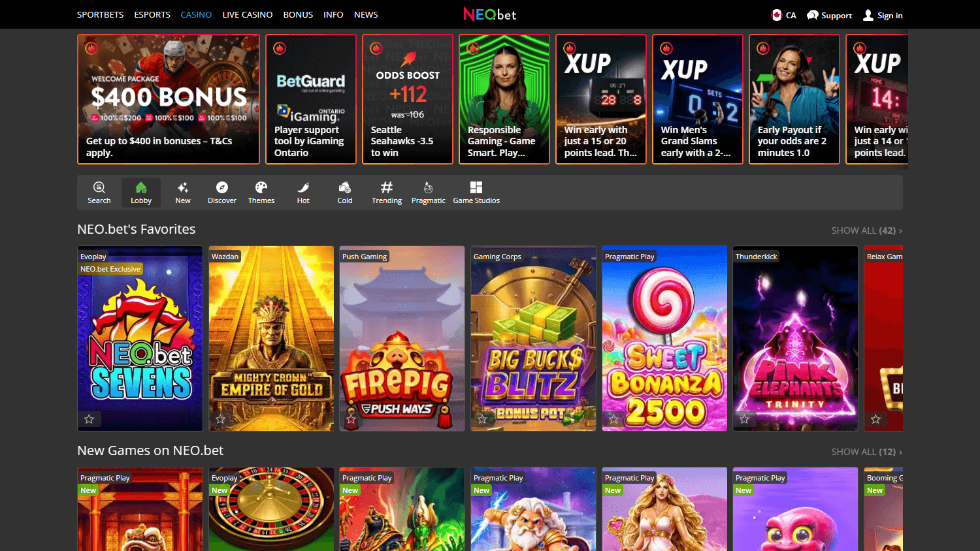Open the Early Payout banner
This screenshot has width=980, height=551.
point(794,99)
